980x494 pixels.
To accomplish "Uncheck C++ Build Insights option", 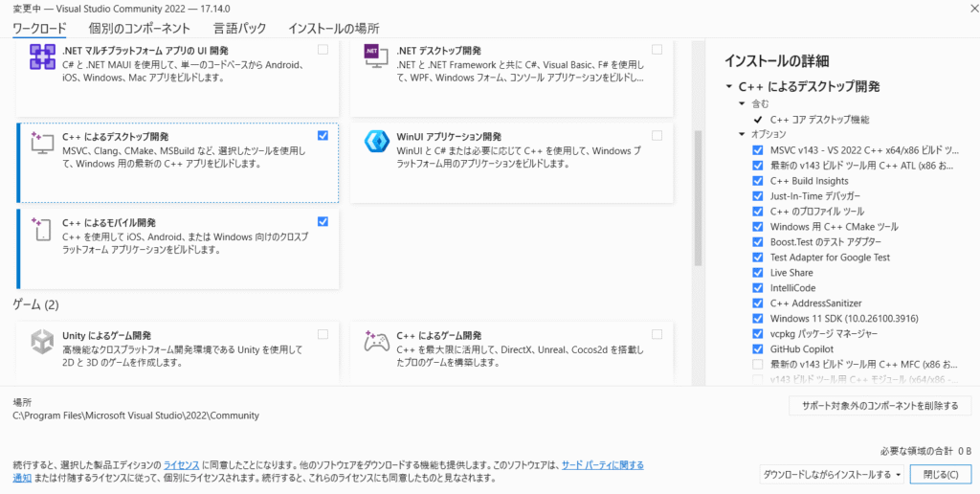I will pos(758,181).
